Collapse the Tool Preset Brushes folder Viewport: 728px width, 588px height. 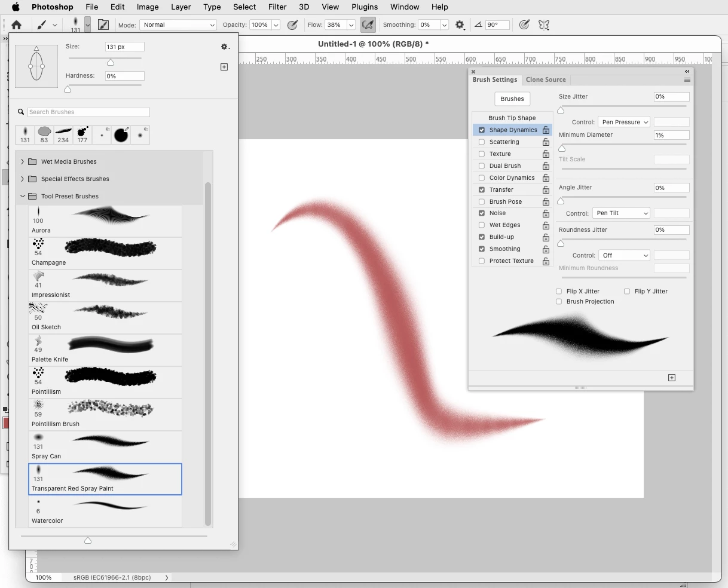point(23,197)
